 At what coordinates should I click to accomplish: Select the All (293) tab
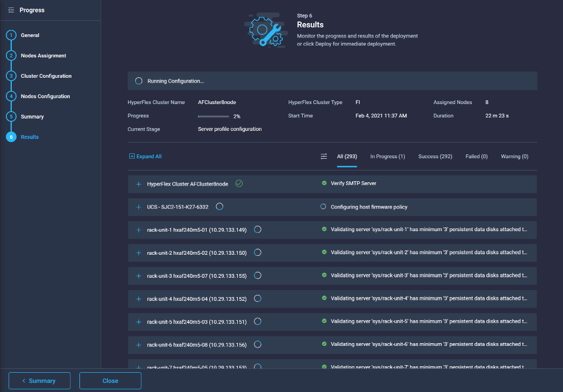(x=347, y=157)
